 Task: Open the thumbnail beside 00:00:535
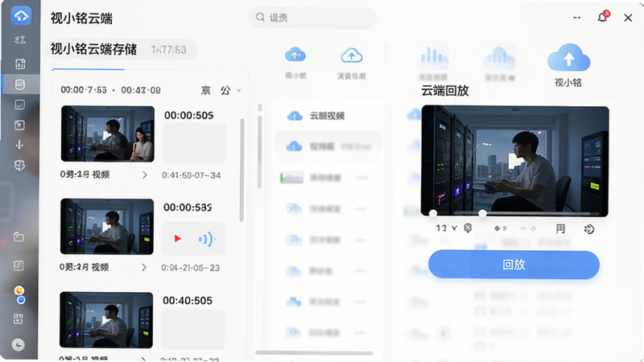click(x=107, y=227)
